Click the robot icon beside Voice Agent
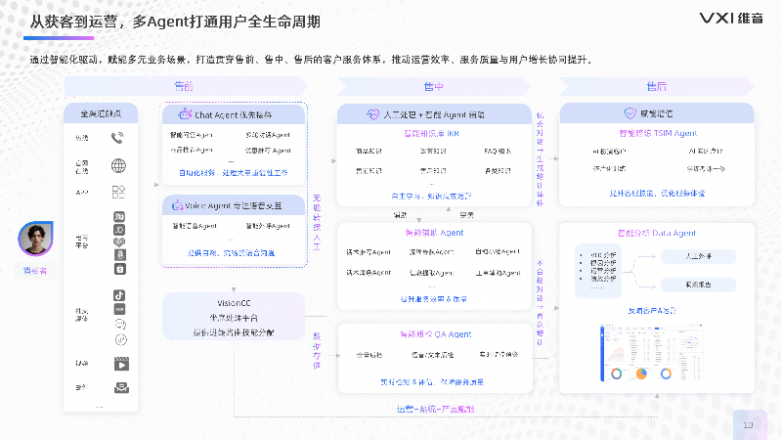Screen dimensions: 782x440 point(177,206)
